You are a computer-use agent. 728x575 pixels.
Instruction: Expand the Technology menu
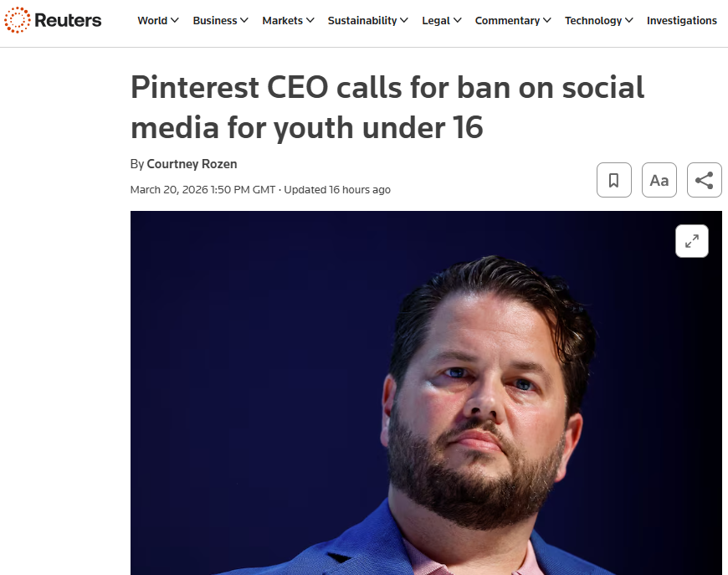(598, 20)
